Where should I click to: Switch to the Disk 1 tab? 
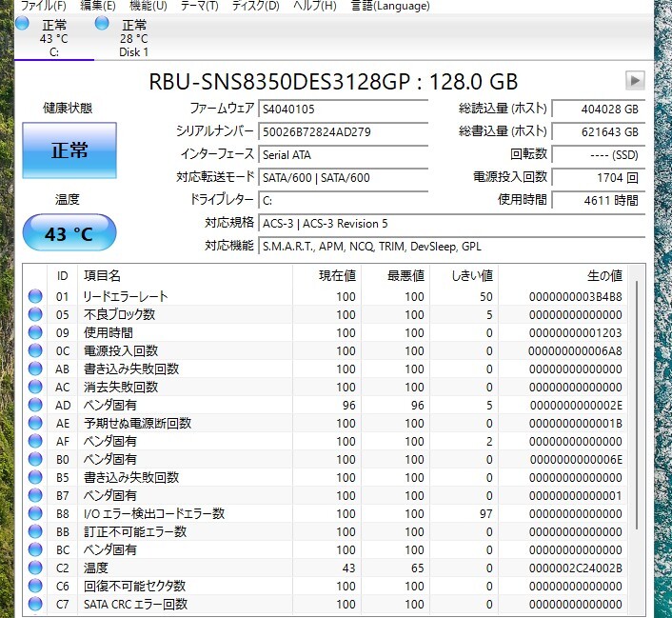(133, 39)
